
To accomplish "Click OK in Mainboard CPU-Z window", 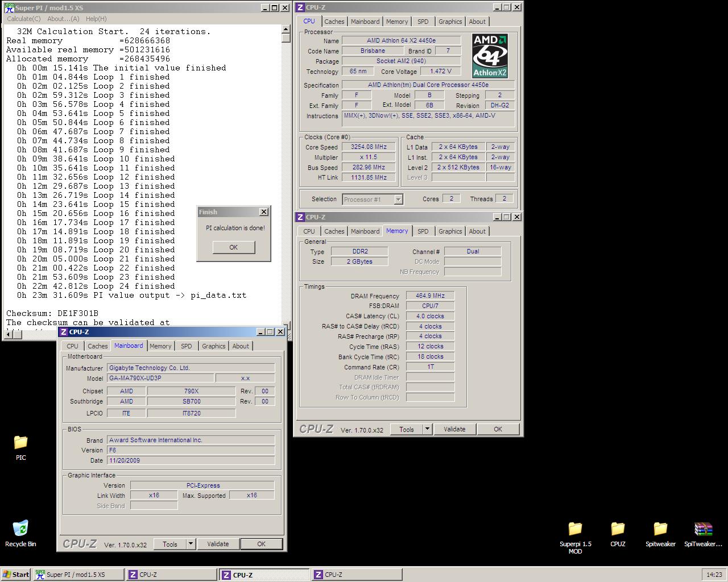I will [261, 544].
